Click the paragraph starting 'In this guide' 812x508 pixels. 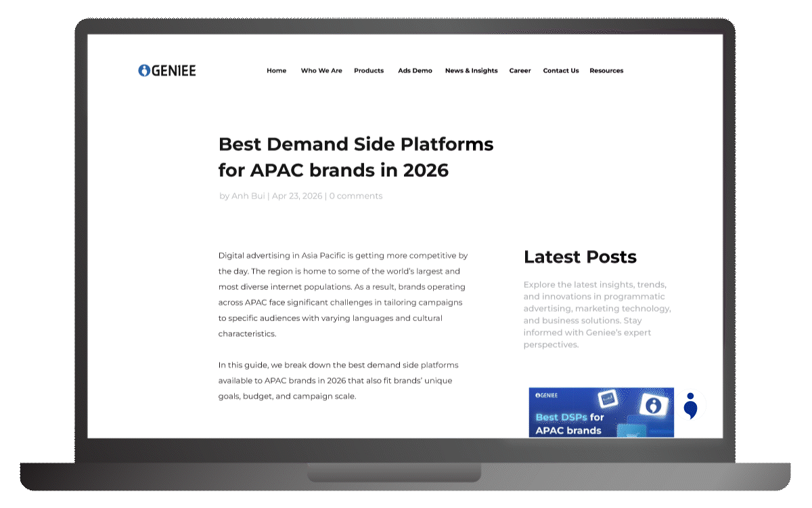(338, 380)
